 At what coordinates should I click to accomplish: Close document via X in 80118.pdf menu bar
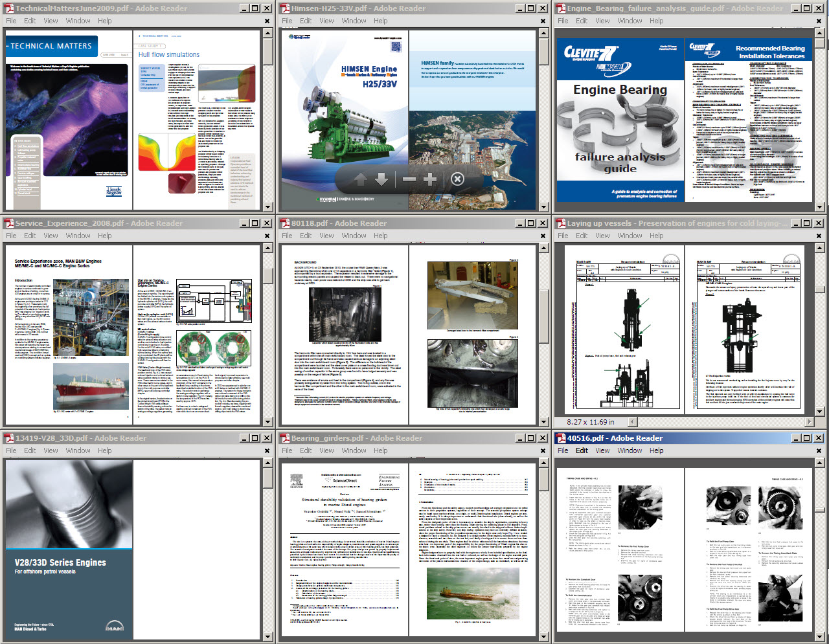click(543, 236)
